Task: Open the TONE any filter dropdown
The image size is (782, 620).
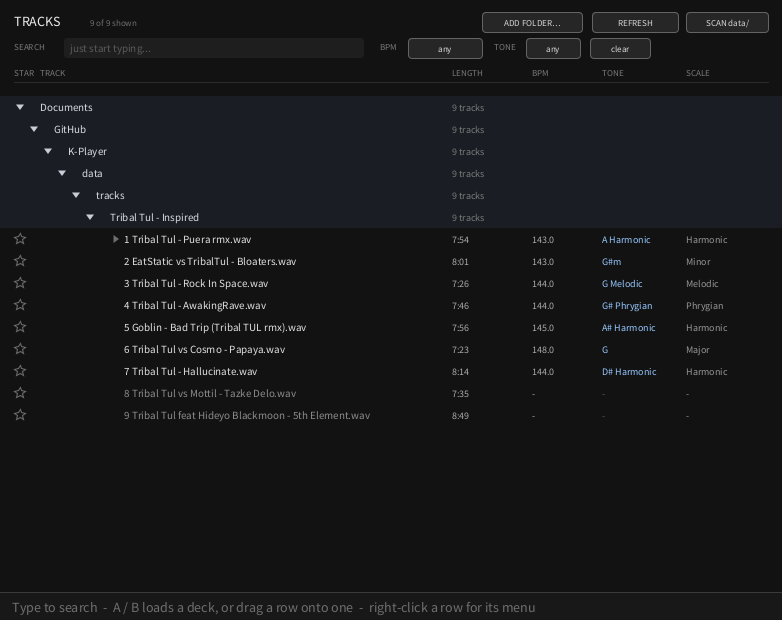Action: point(553,48)
